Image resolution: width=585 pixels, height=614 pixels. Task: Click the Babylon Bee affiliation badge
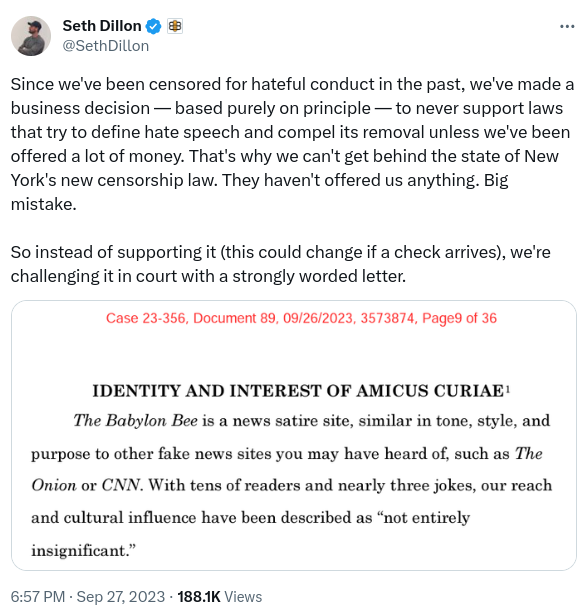point(175,26)
